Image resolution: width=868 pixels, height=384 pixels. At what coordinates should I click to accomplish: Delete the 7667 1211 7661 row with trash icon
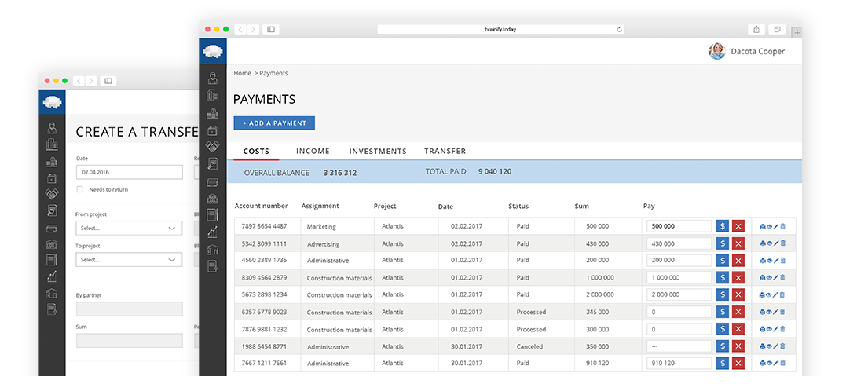[x=782, y=364]
